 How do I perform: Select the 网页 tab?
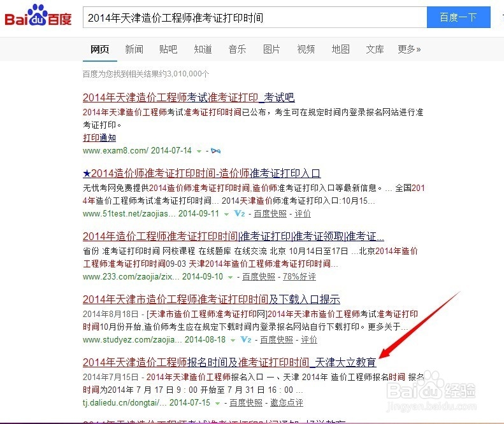[x=99, y=49]
